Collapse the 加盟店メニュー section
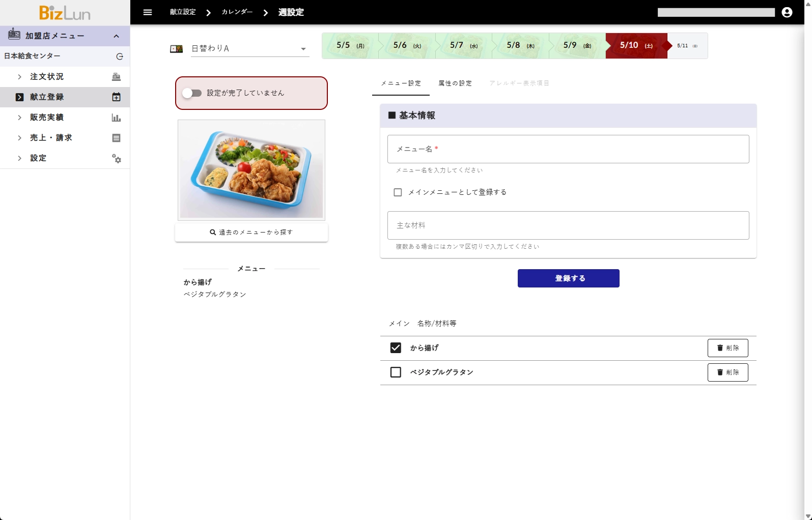Image resolution: width=812 pixels, height=520 pixels. 116,36
